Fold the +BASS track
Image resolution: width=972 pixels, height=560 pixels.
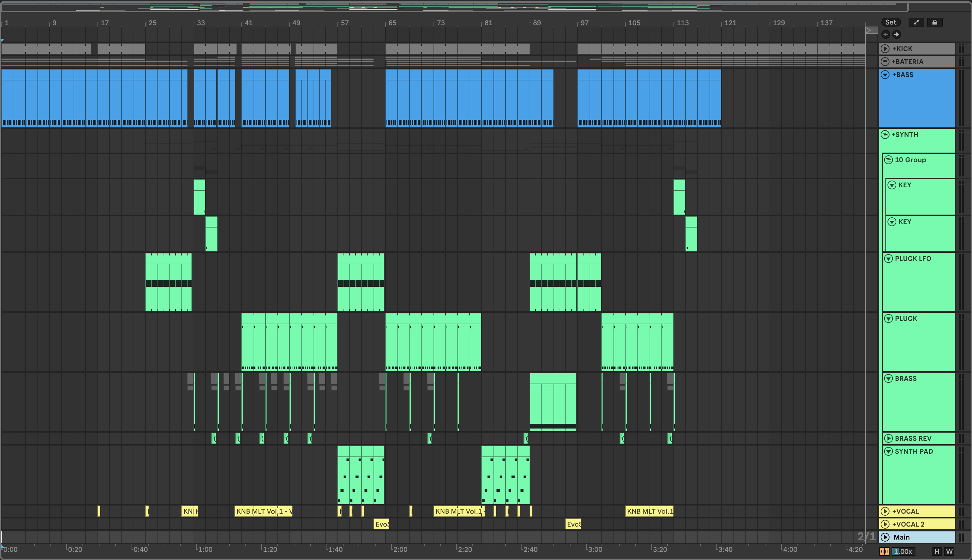(885, 75)
